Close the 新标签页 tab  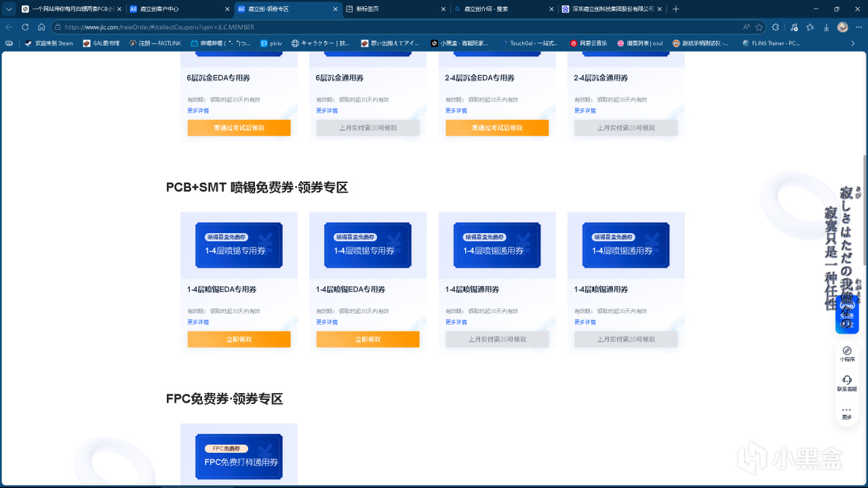(x=443, y=9)
